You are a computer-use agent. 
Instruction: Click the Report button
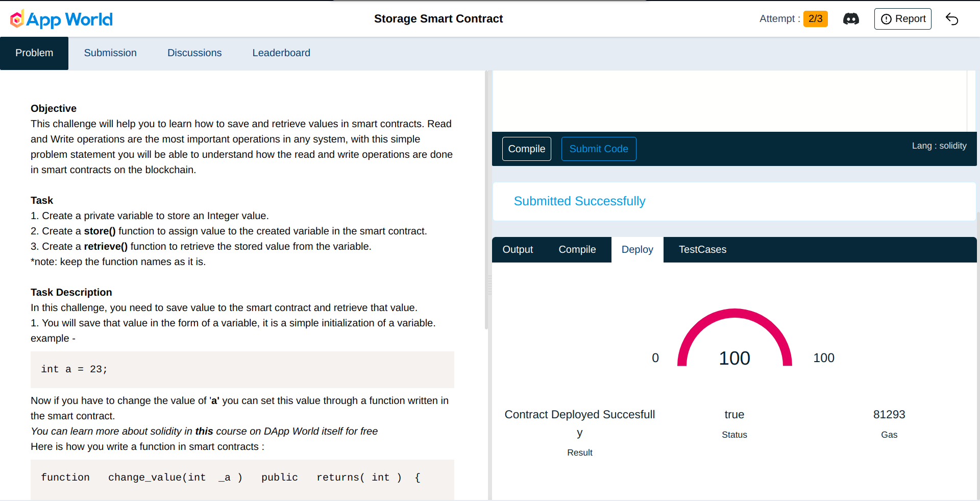tap(902, 19)
